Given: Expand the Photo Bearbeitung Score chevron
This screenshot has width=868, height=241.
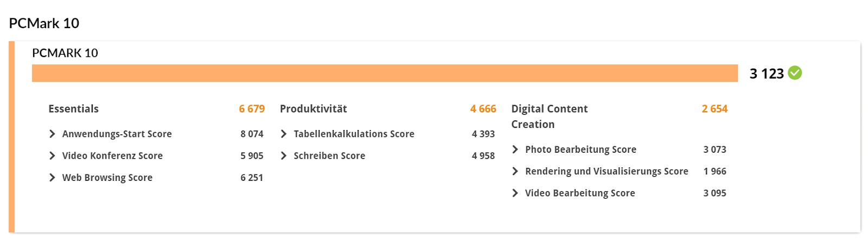Looking at the screenshot, I should tap(515, 149).
